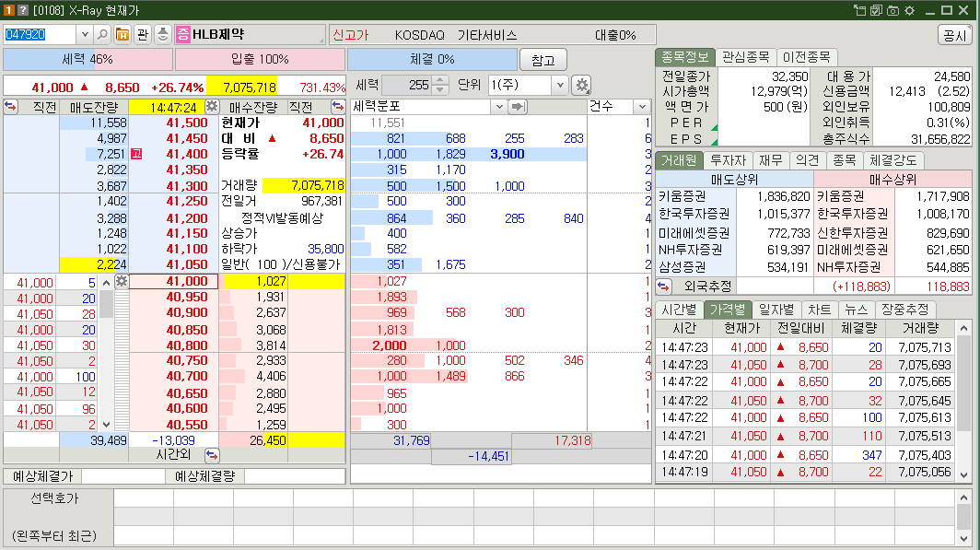Viewport: 980px width, 550px height.
Task: Switch to the 이전종목 tab
Action: (806, 57)
